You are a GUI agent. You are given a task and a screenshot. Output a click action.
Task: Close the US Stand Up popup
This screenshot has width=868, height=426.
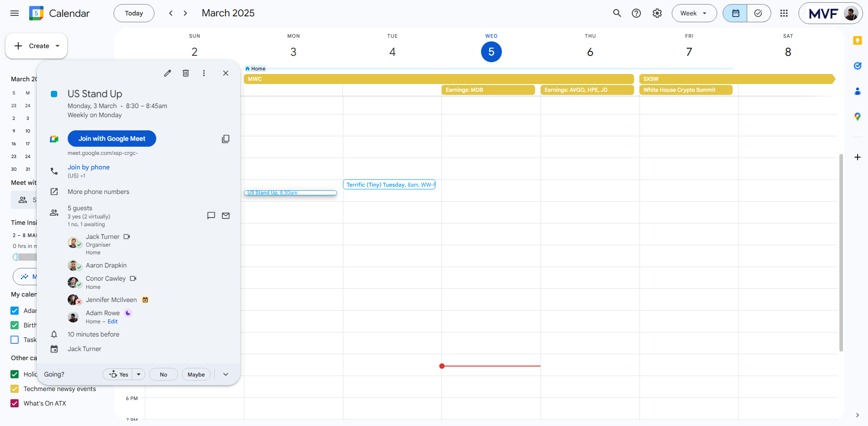(x=226, y=73)
